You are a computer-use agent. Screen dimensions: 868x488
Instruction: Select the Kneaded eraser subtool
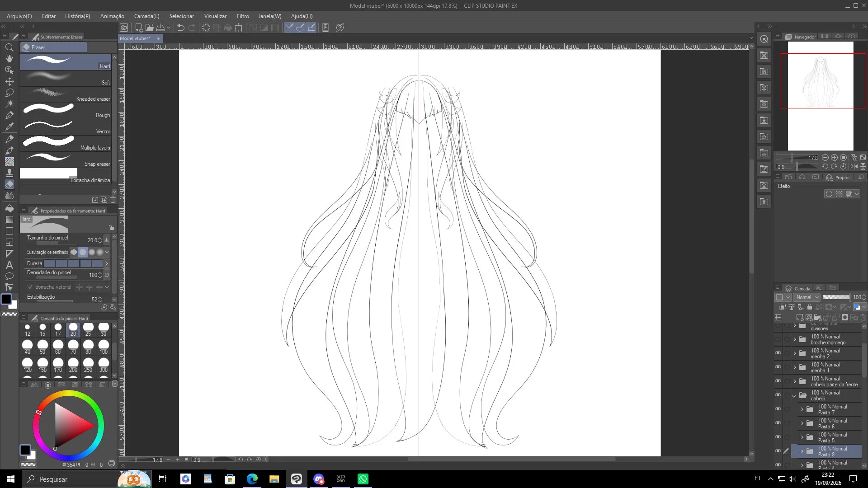pos(66,94)
